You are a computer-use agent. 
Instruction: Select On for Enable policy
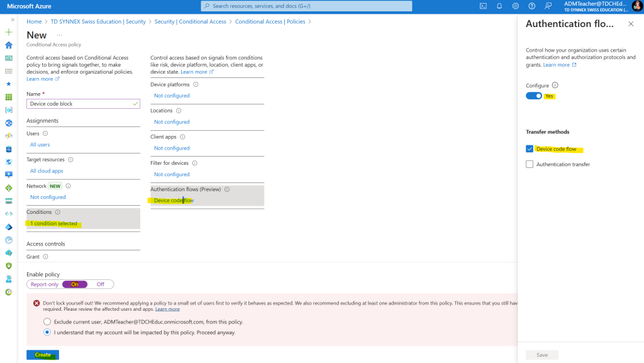tap(75, 284)
